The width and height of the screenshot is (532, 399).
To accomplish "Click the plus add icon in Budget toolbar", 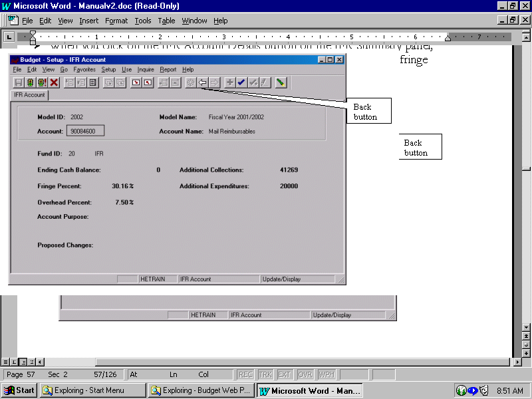I will (229, 82).
